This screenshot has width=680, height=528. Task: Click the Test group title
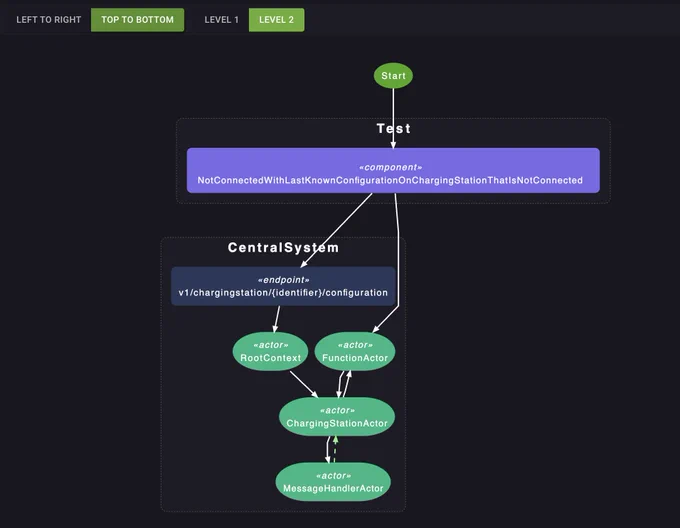coord(393,128)
